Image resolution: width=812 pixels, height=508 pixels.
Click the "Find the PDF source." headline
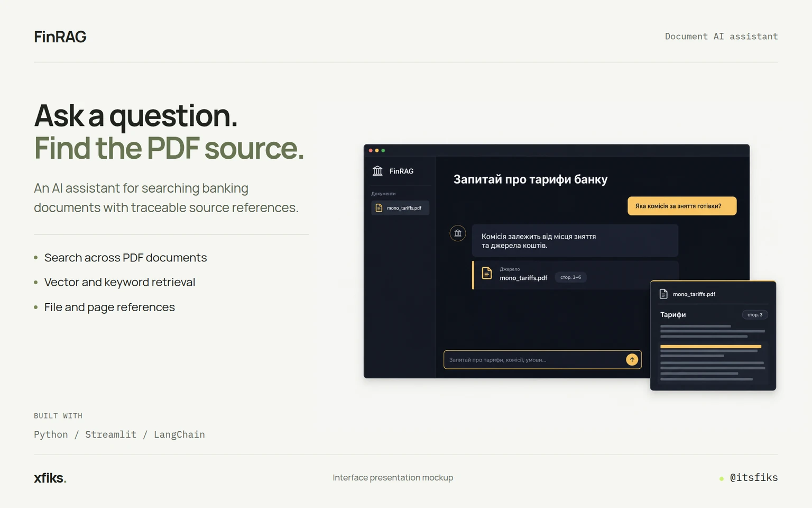point(169,148)
